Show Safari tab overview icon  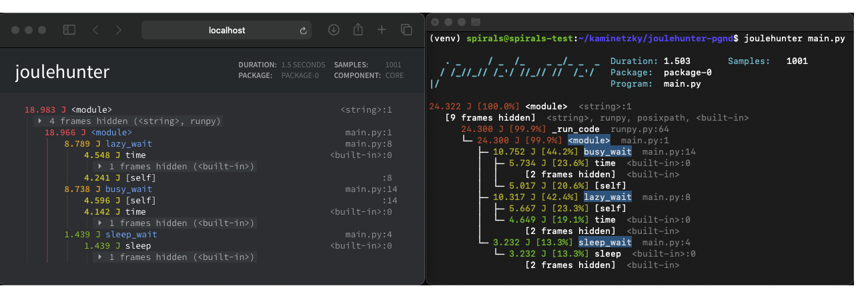[x=406, y=30]
